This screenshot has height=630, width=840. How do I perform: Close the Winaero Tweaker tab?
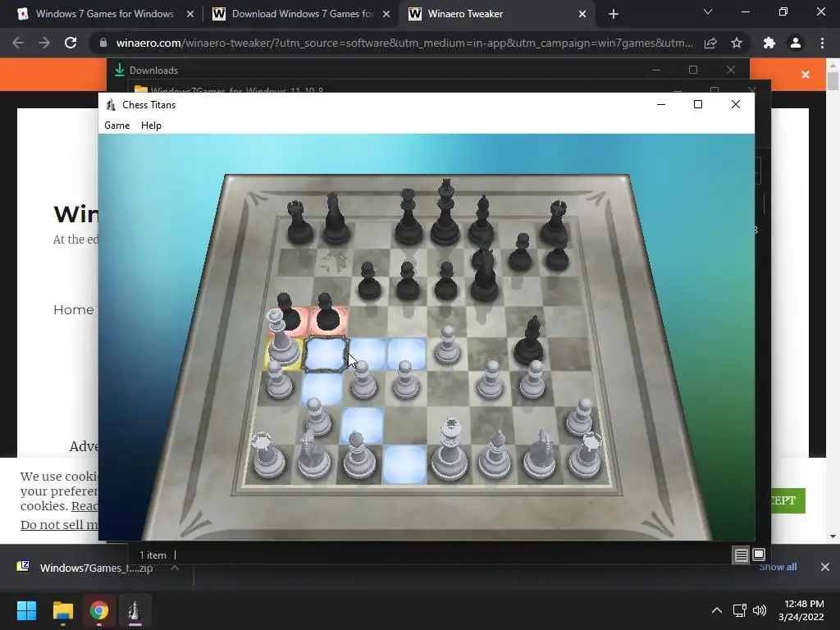[582, 15]
